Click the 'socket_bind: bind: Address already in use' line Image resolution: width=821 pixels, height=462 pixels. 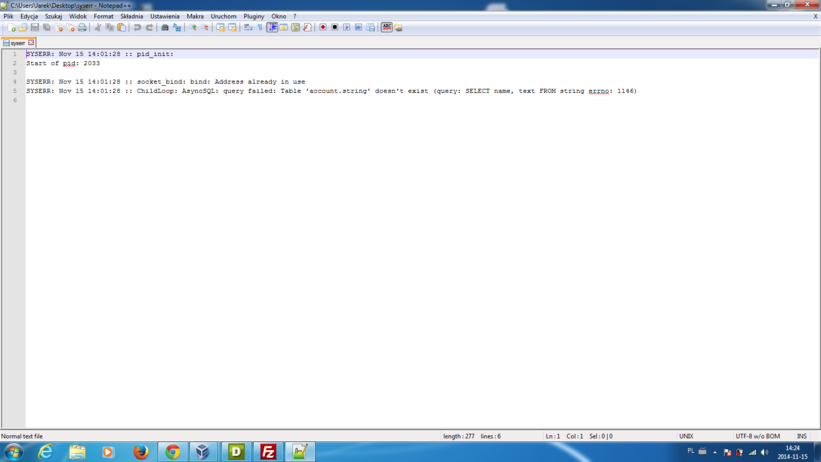click(221, 82)
